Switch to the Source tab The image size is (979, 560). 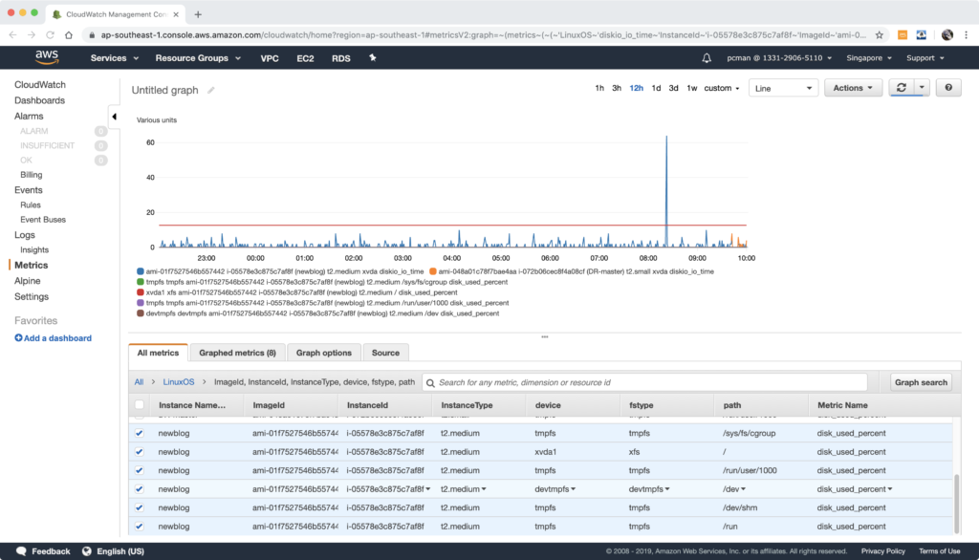(x=385, y=353)
